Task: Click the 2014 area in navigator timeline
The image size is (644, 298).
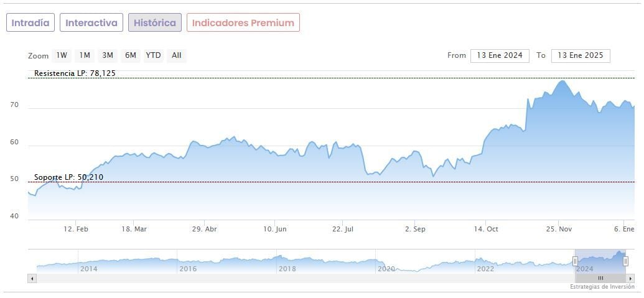Action: click(x=88, y=269)
